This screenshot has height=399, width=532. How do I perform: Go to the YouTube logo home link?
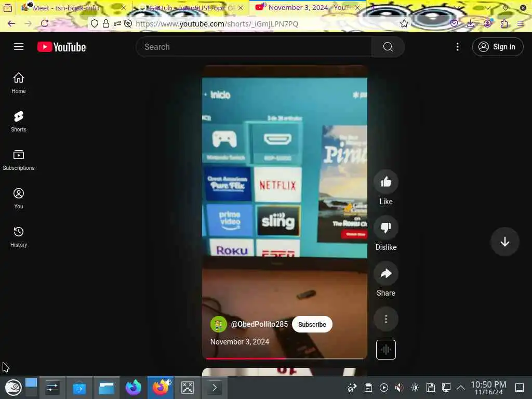[x=61, y=47]
